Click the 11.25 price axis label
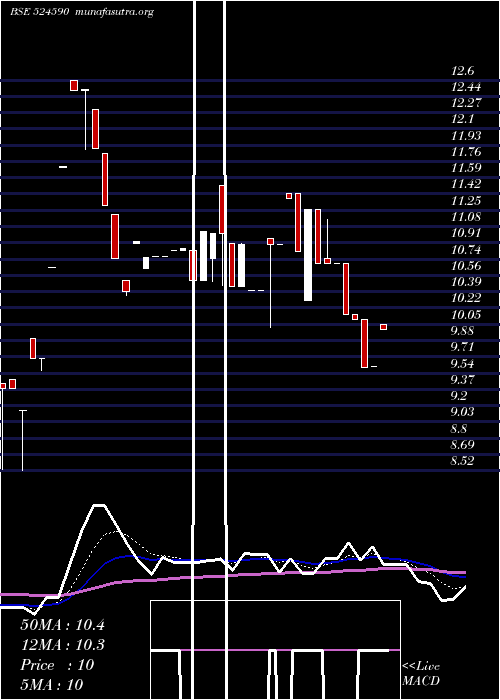Viewport: 500px width, 700px height. [x=466, y=200]
